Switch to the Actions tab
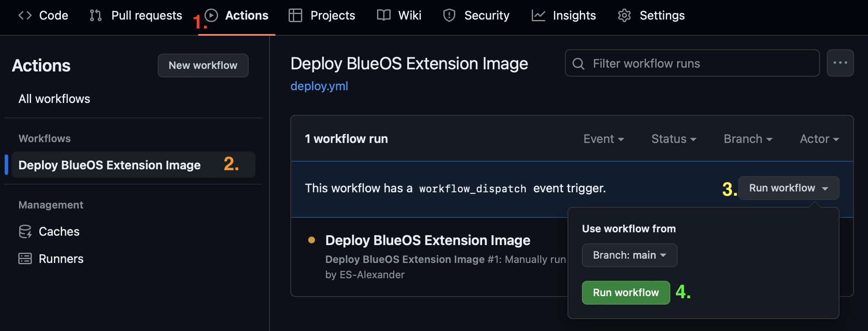Screen dimensions: 868x331 [x=236, y=15]
